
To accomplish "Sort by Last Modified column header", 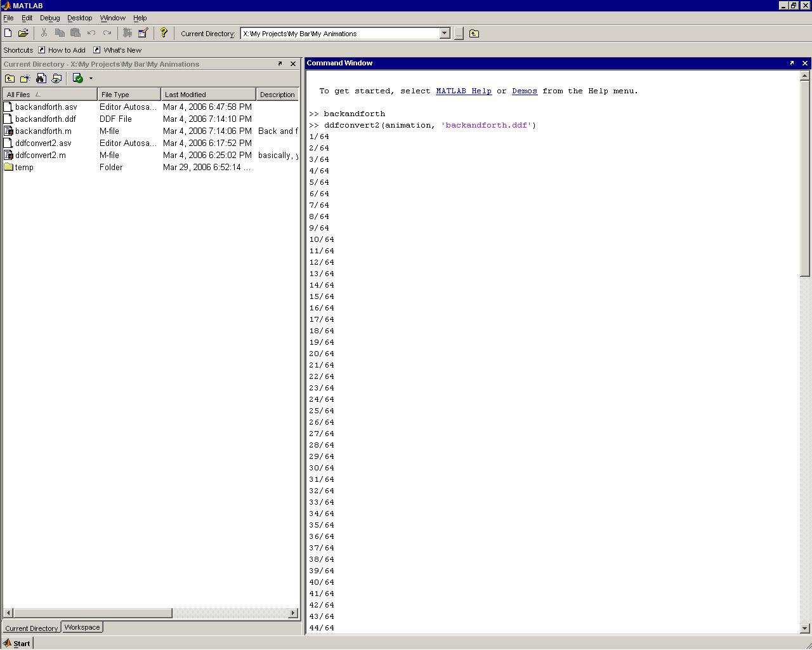I will click(209, 95).
